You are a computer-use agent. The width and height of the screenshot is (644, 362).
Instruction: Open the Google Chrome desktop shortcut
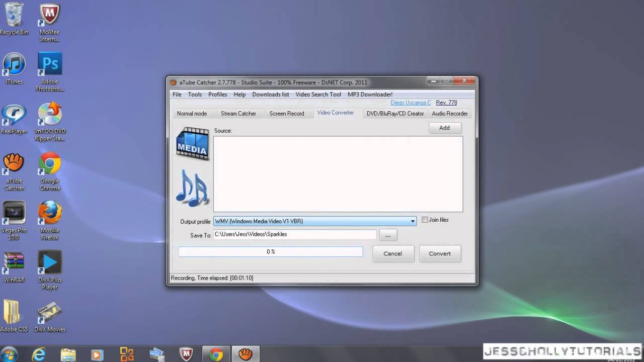click(50, 171)
